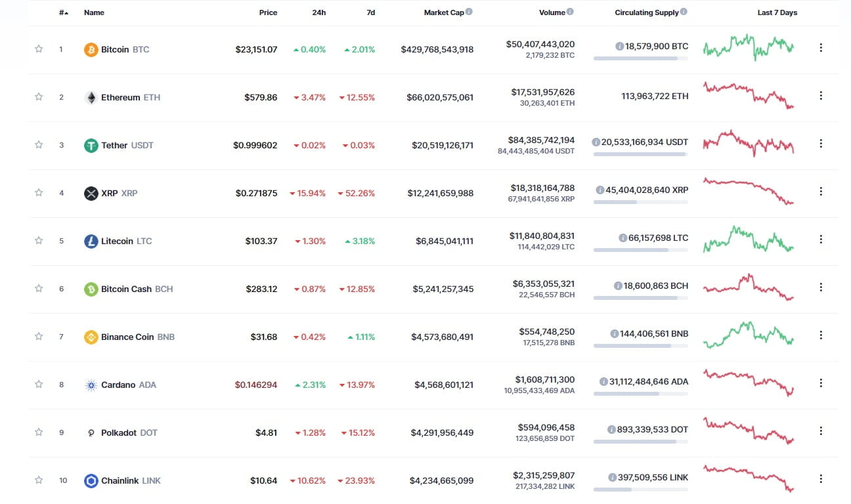Click the Bitcoin orange logo icon
The height and width of the screenshot is (504, 851).
tap(91, 49)
